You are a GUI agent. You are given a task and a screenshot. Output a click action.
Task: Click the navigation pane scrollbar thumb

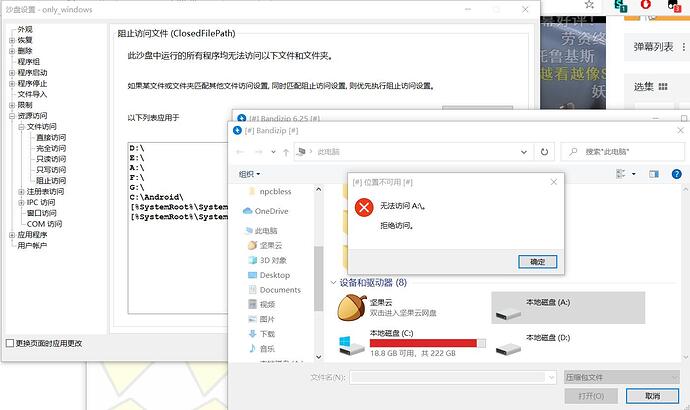[319, 278]
